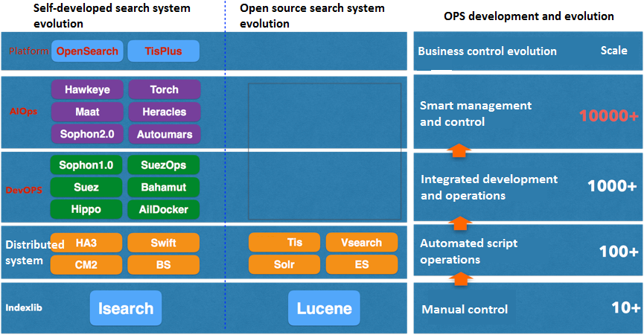Click the Heracles purple box
The width and height of the screenshot is (644, 335).
(165, 112)
